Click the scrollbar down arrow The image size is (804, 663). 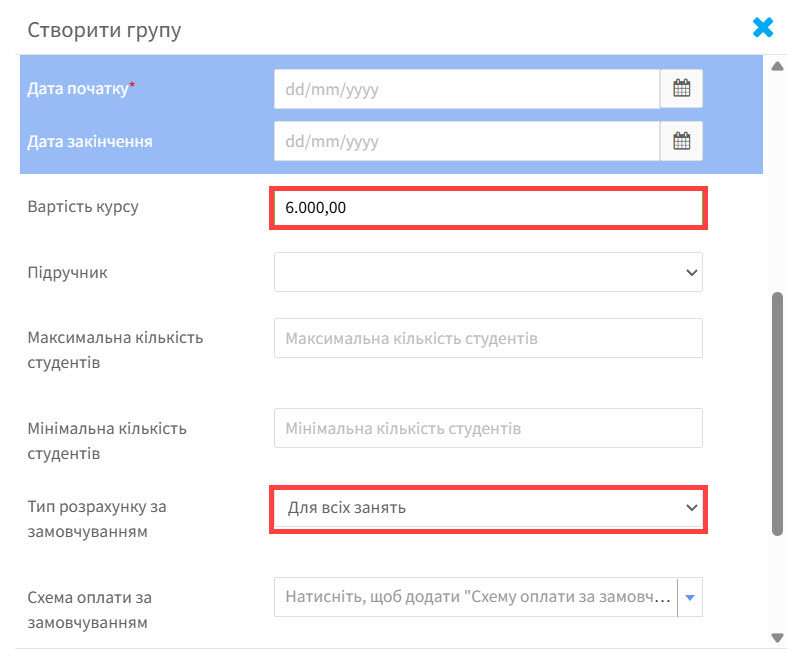pyautogui.click(x=777, y=637)
